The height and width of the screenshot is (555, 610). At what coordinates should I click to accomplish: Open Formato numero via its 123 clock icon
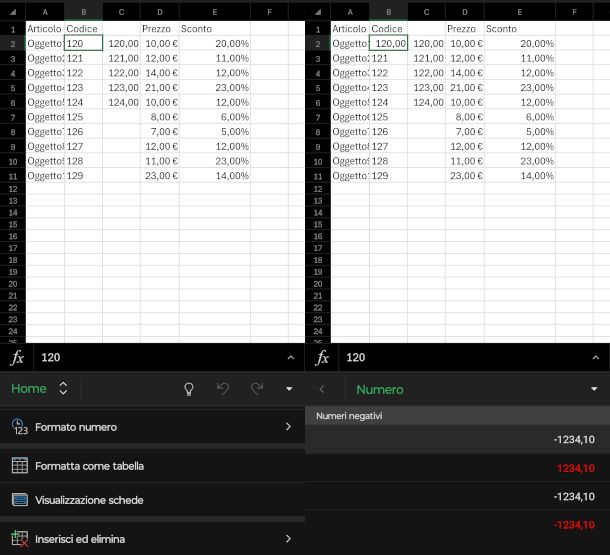tap(19, 427)
